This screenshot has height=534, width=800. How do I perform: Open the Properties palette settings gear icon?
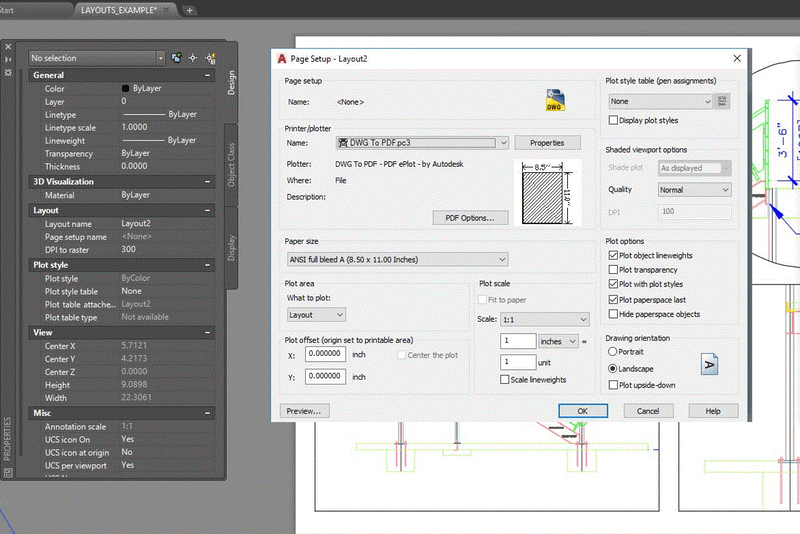click(x=9, y=73)
